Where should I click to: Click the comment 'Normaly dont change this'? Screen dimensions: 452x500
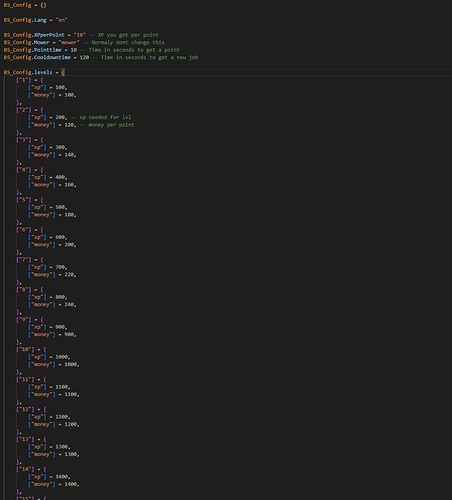tap(128, 42)
